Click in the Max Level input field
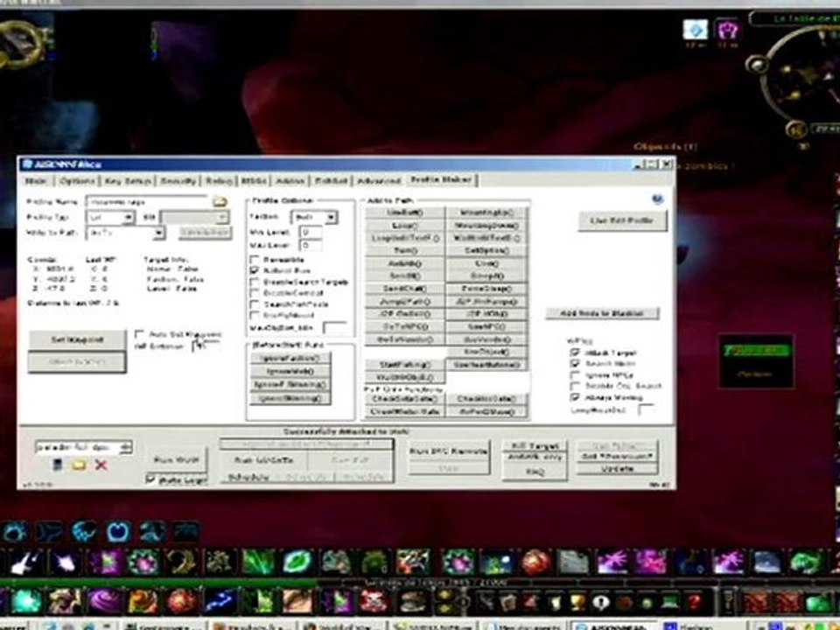The width and height of the screenshot is (840, 630). tap(311, 245)
